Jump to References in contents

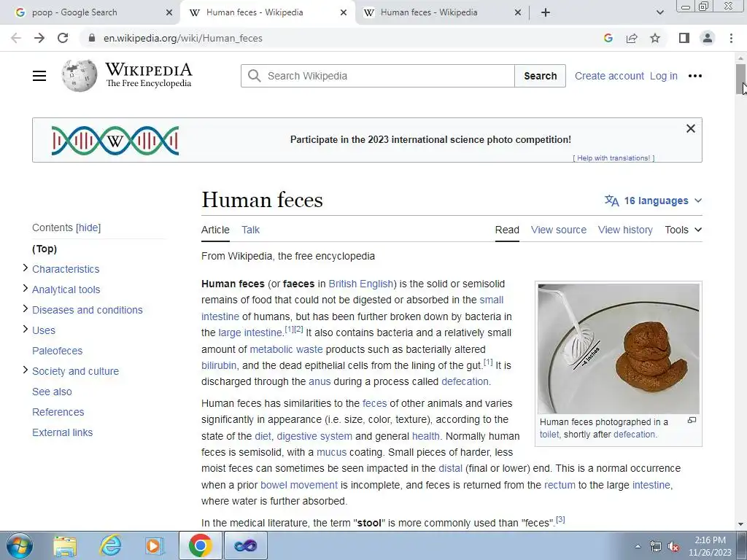pos(58,412)
